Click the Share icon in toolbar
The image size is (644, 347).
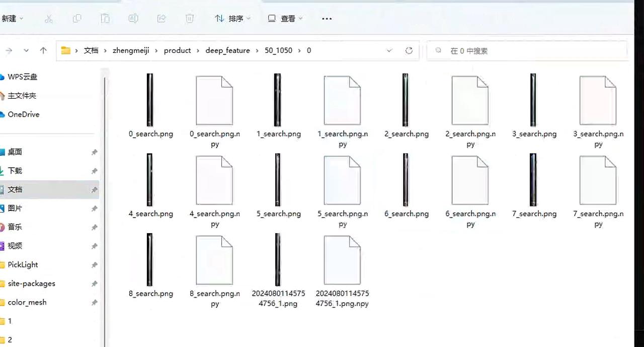162,19
